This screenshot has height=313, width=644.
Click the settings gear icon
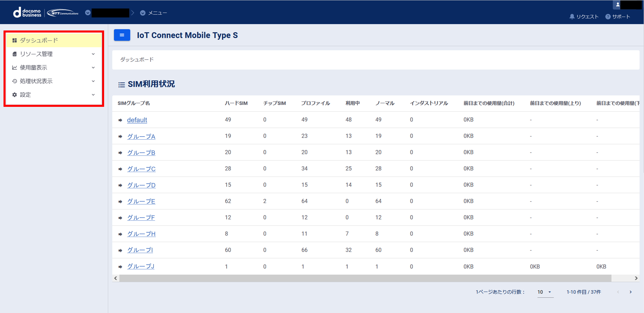click(14, 95)
